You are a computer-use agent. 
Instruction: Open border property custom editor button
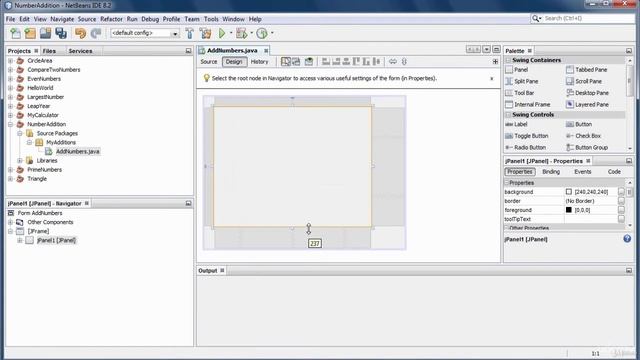(621, 201)
